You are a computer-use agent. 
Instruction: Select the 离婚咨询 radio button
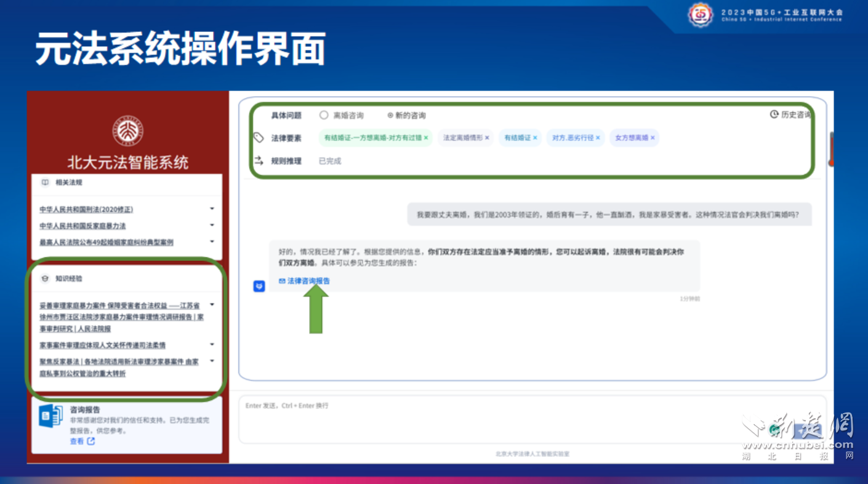pyautogui.click(x=324, y=115)
